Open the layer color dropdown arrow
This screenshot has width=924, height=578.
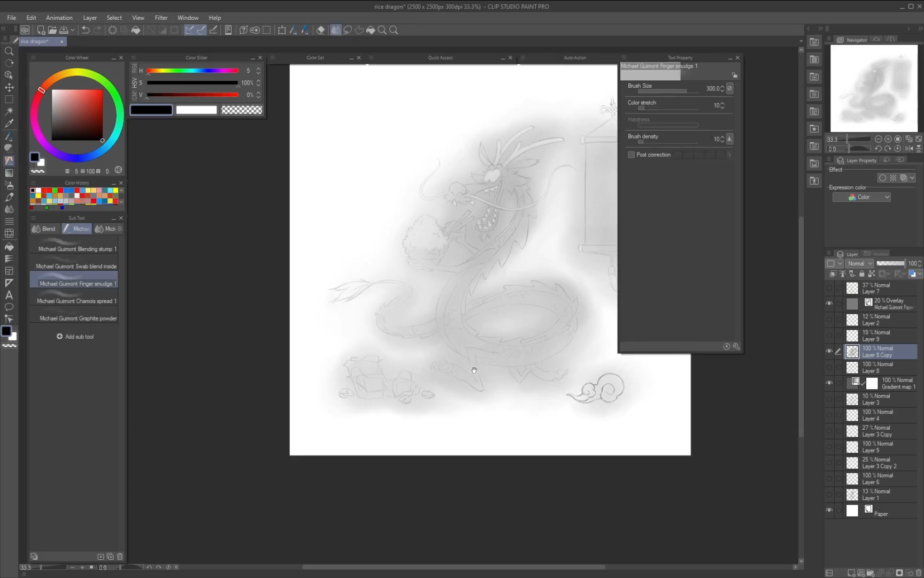920,274
